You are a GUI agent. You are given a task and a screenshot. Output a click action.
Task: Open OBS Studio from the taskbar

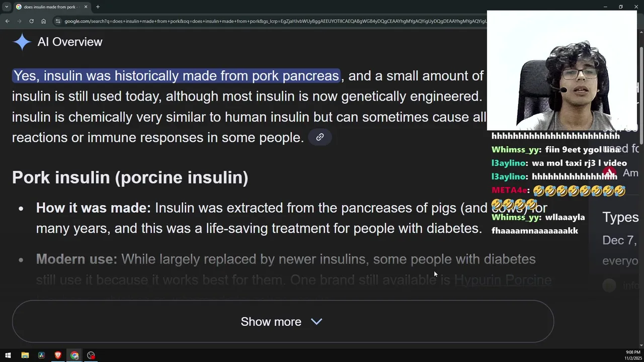pos(91,355)
